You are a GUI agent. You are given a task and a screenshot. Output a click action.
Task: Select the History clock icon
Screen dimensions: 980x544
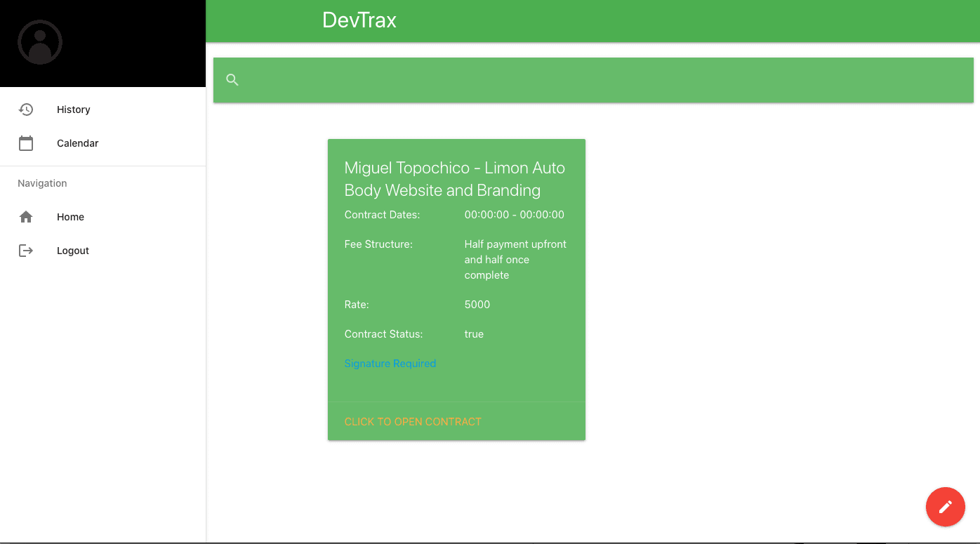point(26,109)
